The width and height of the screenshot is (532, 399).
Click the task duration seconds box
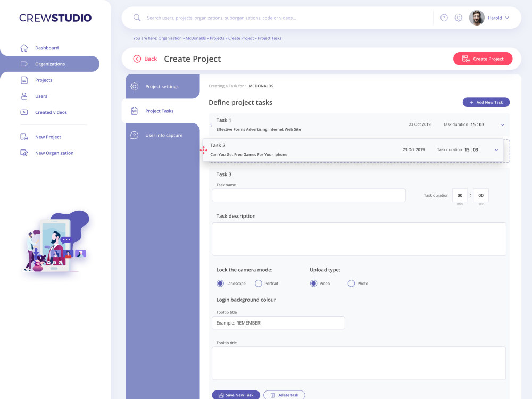[x=481, y=195]
